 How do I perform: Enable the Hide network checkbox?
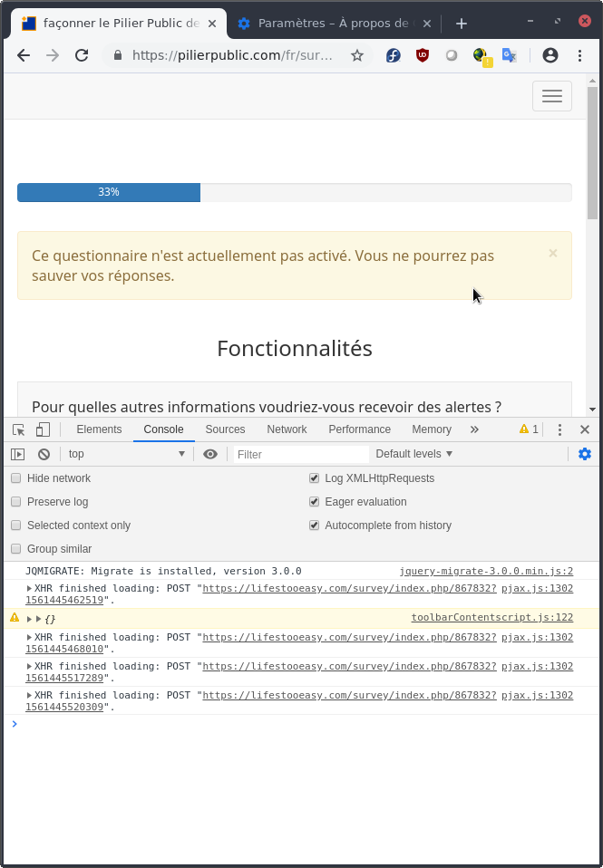[x=16, y=478]
